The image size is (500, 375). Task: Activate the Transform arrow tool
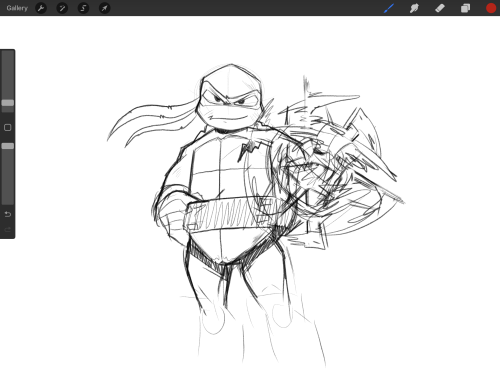click(x=105, y=8)
